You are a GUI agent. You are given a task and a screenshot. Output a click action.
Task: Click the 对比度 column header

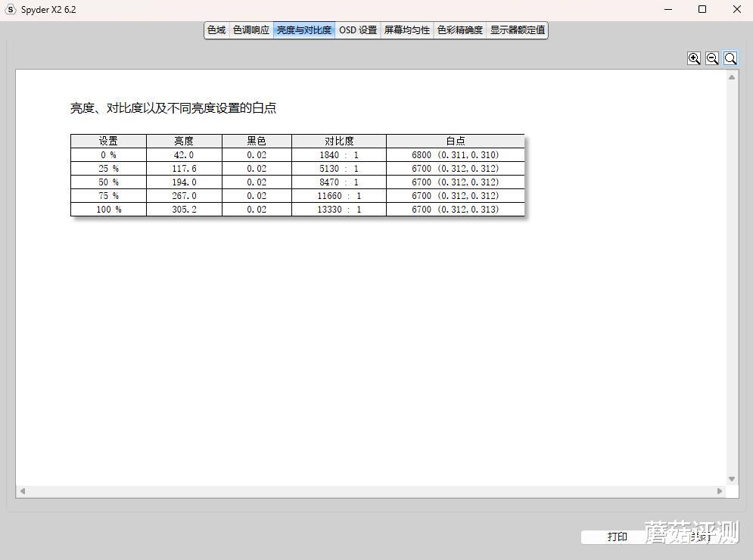pyautogui.click(x=339, y=141)
